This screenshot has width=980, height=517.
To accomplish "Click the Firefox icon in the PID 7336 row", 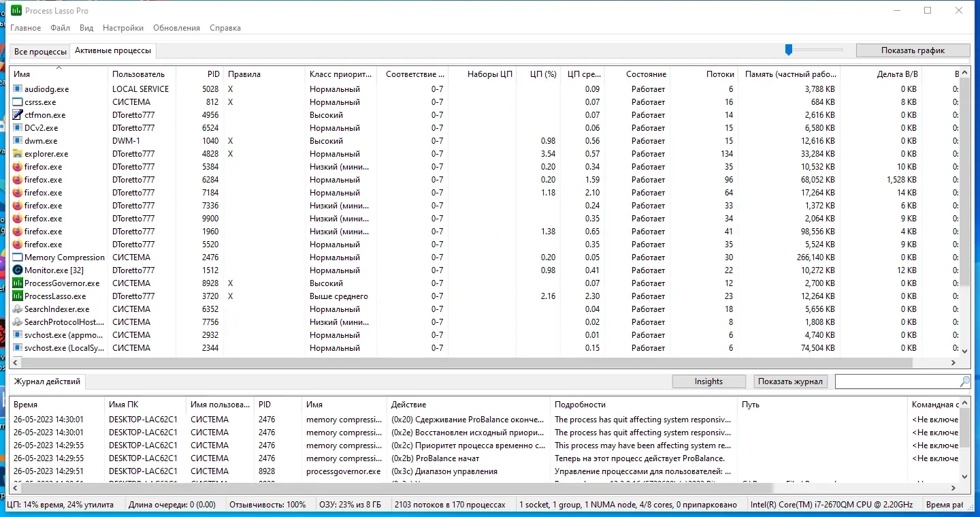I will (18, 206).
